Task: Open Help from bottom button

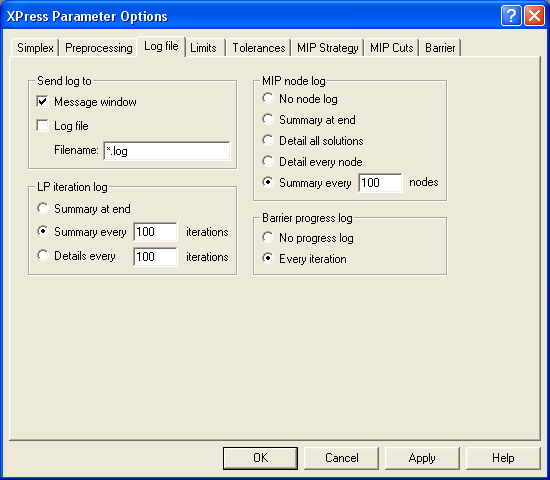Action: coord(503,458)
